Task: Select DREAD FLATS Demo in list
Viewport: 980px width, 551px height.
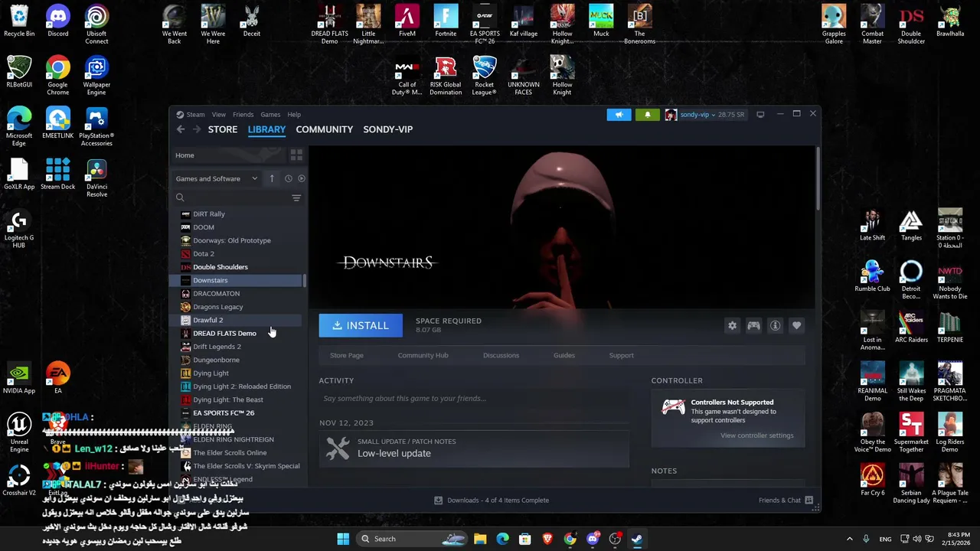Action: click(x=224, y=334)
